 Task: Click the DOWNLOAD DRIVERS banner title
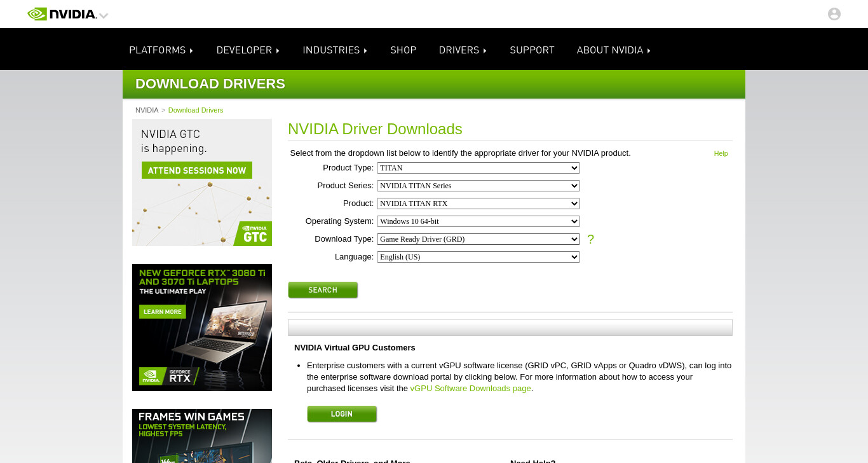pyautogui.click(x=210, y=84)
